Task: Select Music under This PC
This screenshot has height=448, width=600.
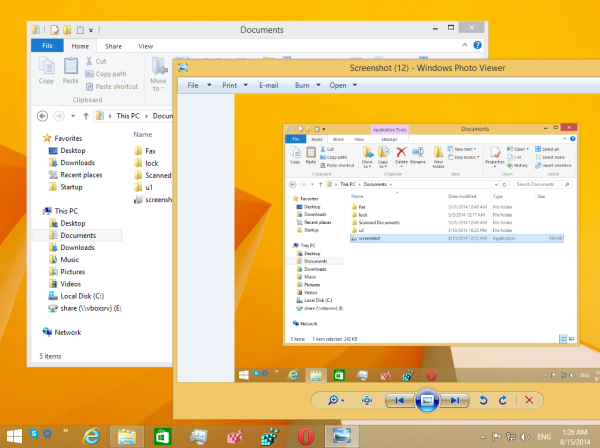Action: [x=64, y=259]
